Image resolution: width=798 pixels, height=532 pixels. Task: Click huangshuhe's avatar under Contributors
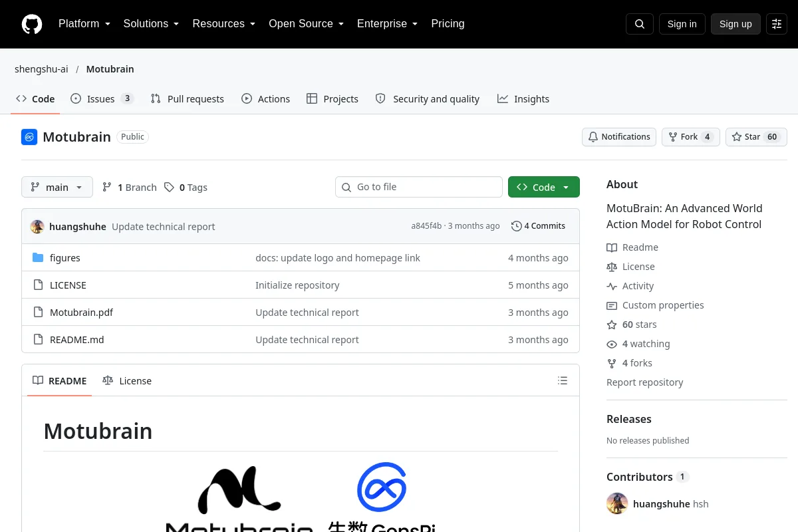[x=617, y=503]
